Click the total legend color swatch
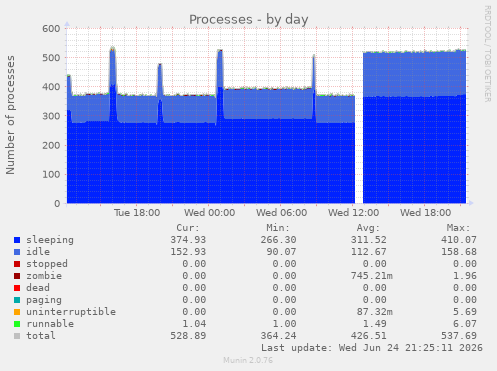The height and width of the screenshot is (371, 497). [x=17, y=336]
